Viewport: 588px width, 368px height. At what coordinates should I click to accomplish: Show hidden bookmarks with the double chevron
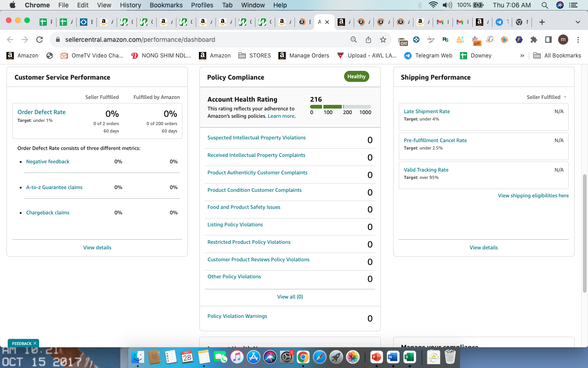(522, 56)
